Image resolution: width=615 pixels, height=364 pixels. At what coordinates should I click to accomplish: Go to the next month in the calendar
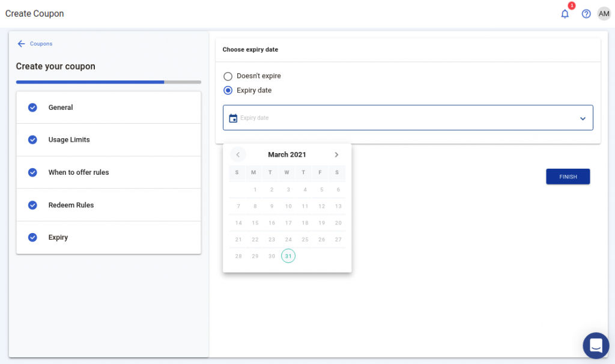click(336, 154)
